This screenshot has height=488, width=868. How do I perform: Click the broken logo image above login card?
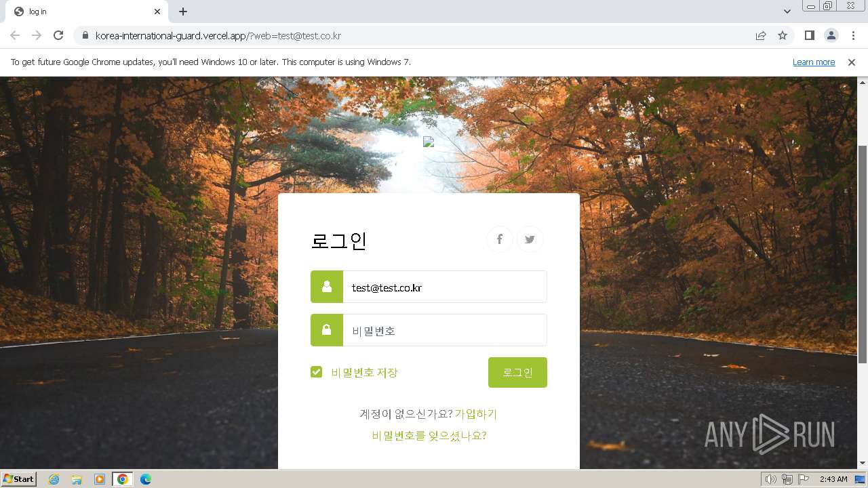429,142
